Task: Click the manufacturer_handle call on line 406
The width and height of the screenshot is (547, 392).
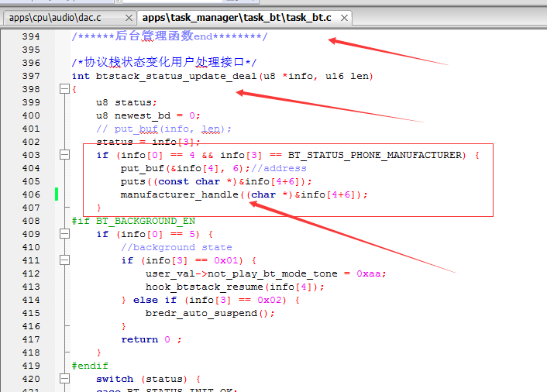Action: [x=179, y=194]
